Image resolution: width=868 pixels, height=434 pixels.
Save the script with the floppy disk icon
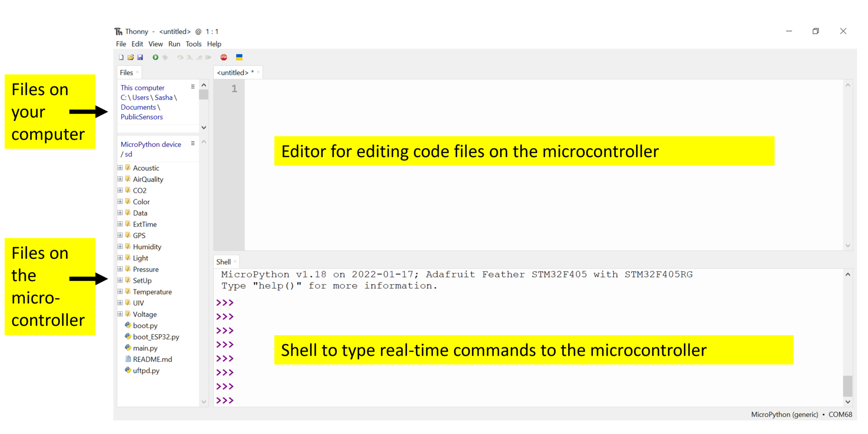pos(140,57)
